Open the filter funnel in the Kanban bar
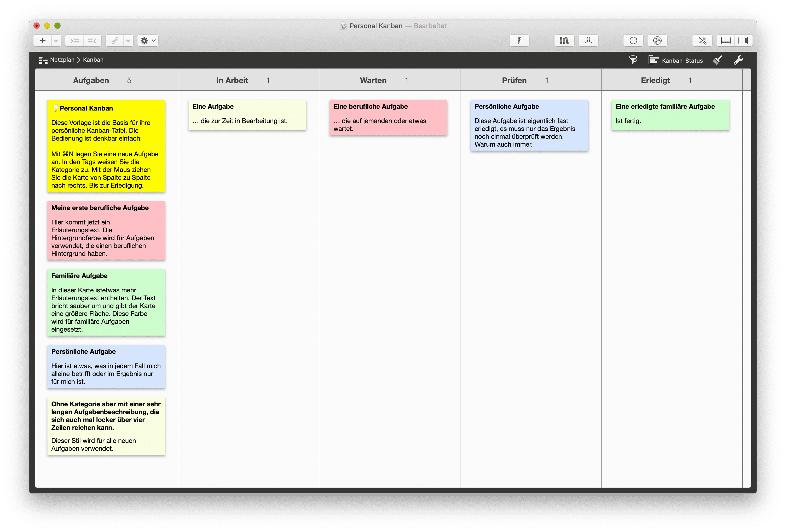 pos(632,60)
